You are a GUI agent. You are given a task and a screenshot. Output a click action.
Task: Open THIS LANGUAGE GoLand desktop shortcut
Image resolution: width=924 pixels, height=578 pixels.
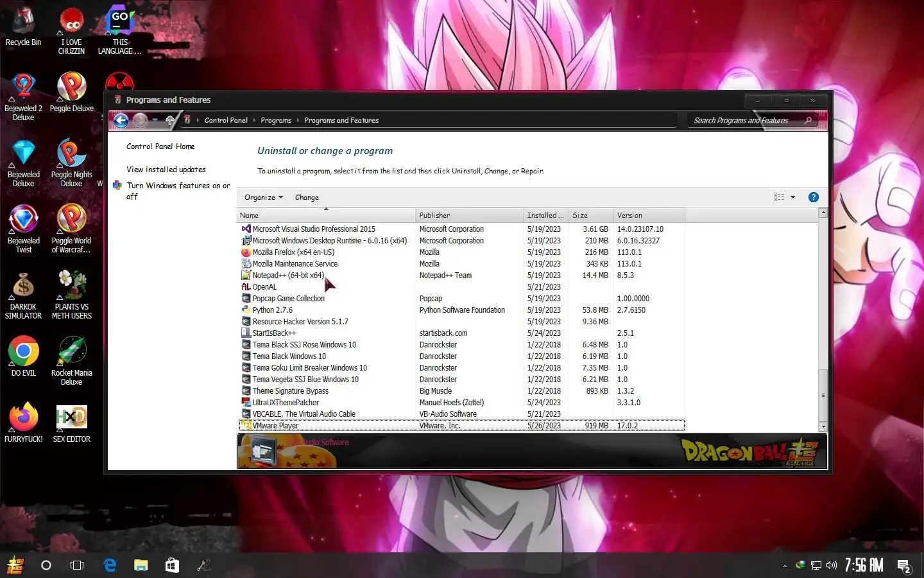119,31
